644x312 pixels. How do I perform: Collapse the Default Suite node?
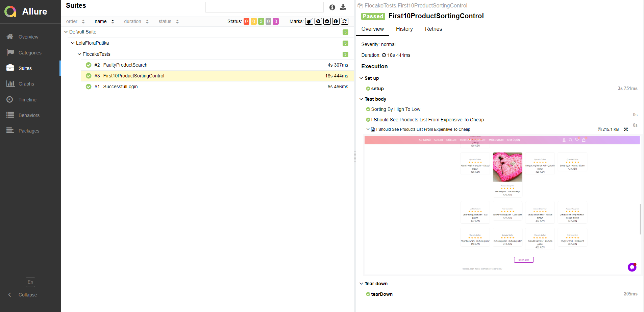coord(66,32)
